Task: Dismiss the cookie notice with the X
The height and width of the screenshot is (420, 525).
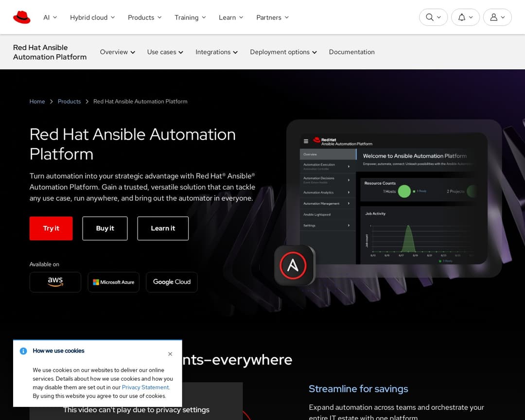Action: pyautogui.click(x=170, y=354)
